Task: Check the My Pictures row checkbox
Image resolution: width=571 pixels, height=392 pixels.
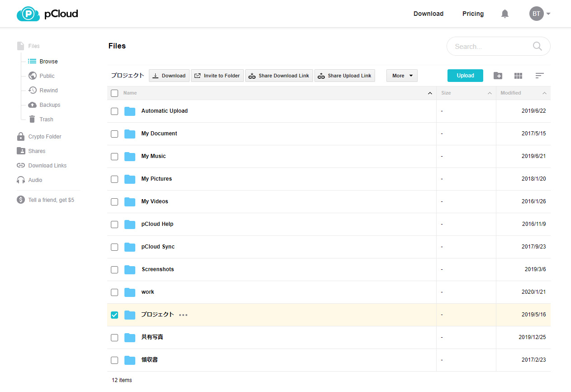Action: point(114,179)
